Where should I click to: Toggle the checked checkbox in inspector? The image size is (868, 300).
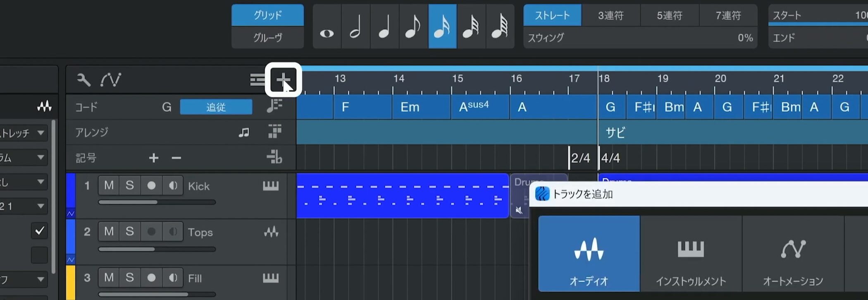point(40,230)
